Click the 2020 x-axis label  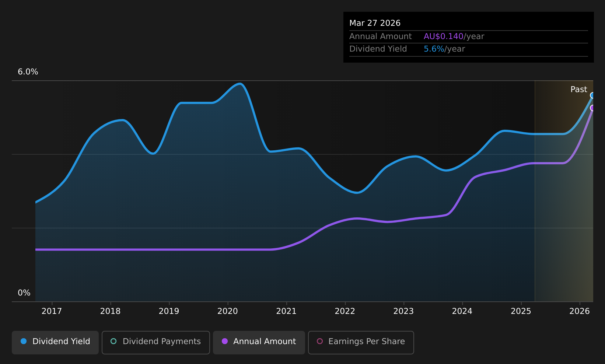click(x=228, y=311)
